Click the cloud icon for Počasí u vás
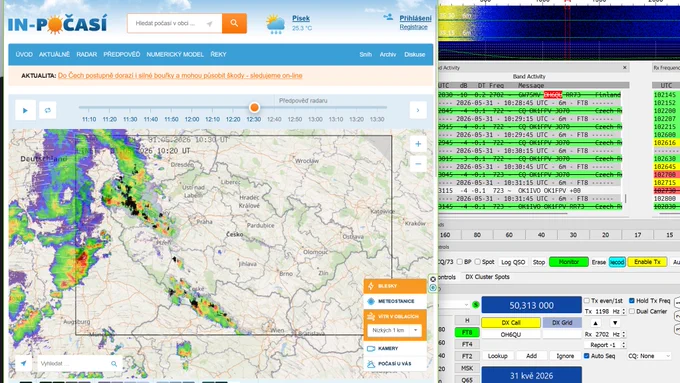The height and width of the screenshot is (383, 680). 371,364
